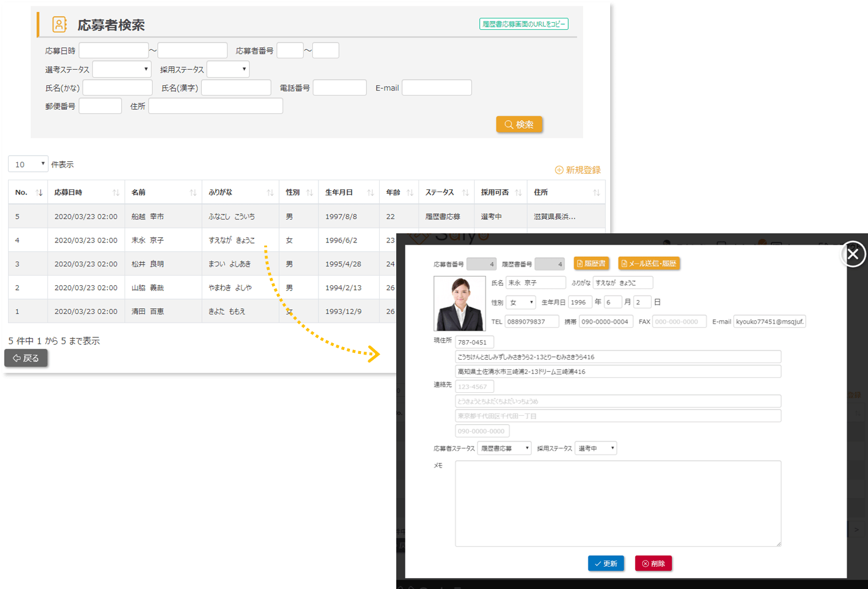This screenshot has height=589, width=868.
Task: Click the applicant photo thumbnail
Action: click(x=460, y=304)
